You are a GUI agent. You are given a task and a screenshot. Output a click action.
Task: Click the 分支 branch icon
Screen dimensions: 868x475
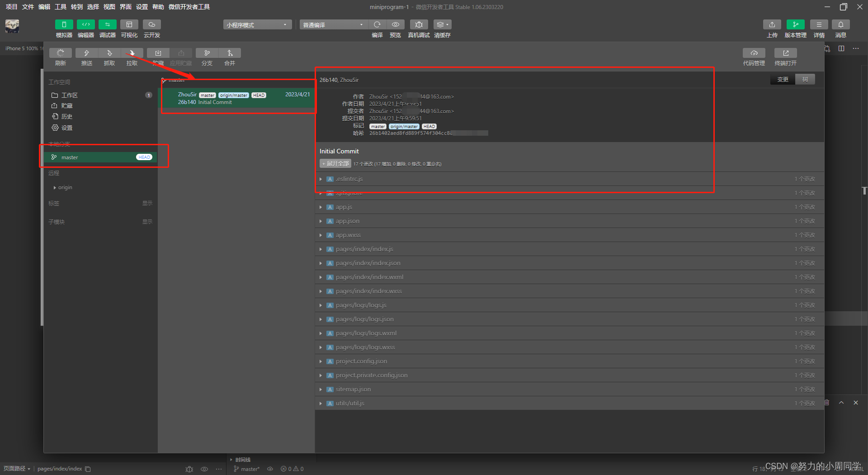click(207, 53)
